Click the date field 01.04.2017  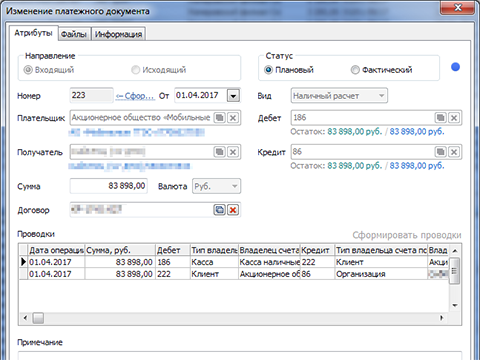click(201, 96)
